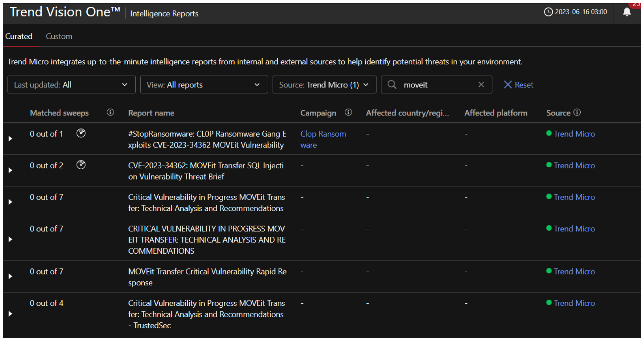Expand the MOVEit Transfer Rapid Response row
Screen dimensions: 644x340
(10, 277)
